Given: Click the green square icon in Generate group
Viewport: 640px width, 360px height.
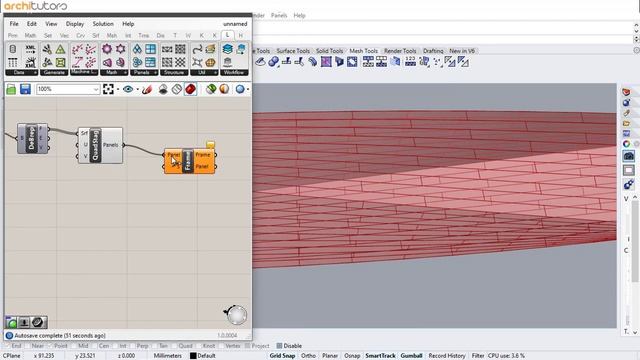Looking at the screenshot, I should (60, 62).
